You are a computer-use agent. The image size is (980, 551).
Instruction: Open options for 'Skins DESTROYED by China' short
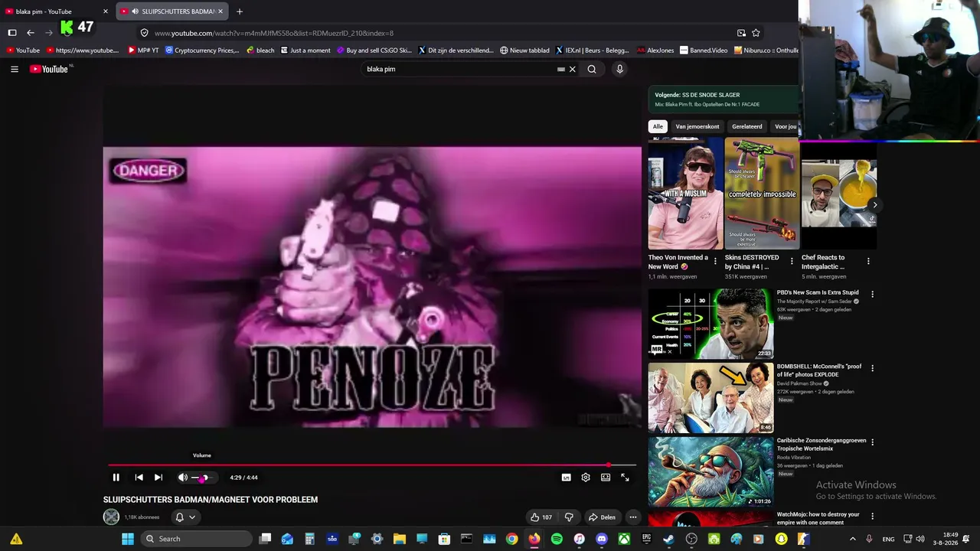coord(792,261)
